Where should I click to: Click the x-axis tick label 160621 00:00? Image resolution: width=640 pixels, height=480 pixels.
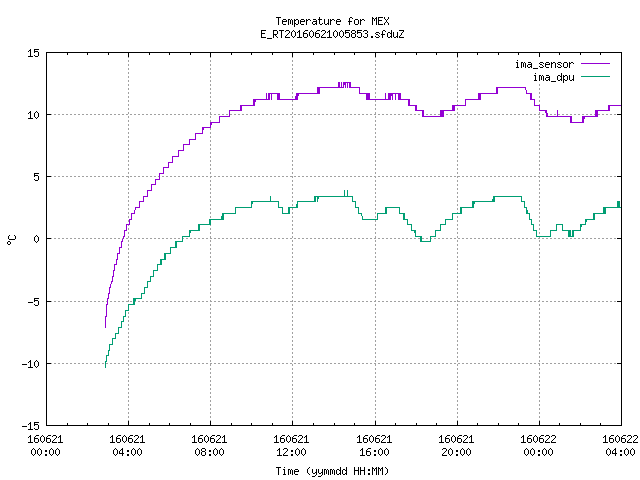coord(45,446)
